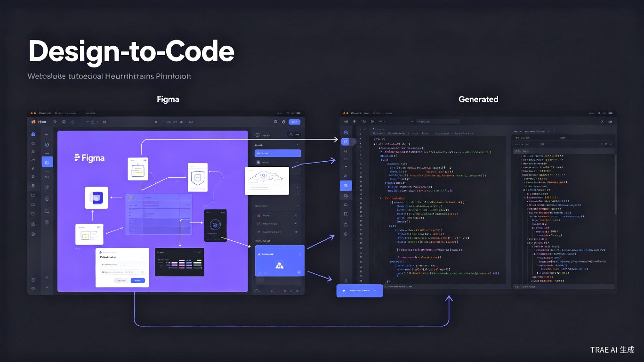Select the home icon atop Figma's left sidebar
644x362 pixels.
pyautogui.click(x=33, y=134)
